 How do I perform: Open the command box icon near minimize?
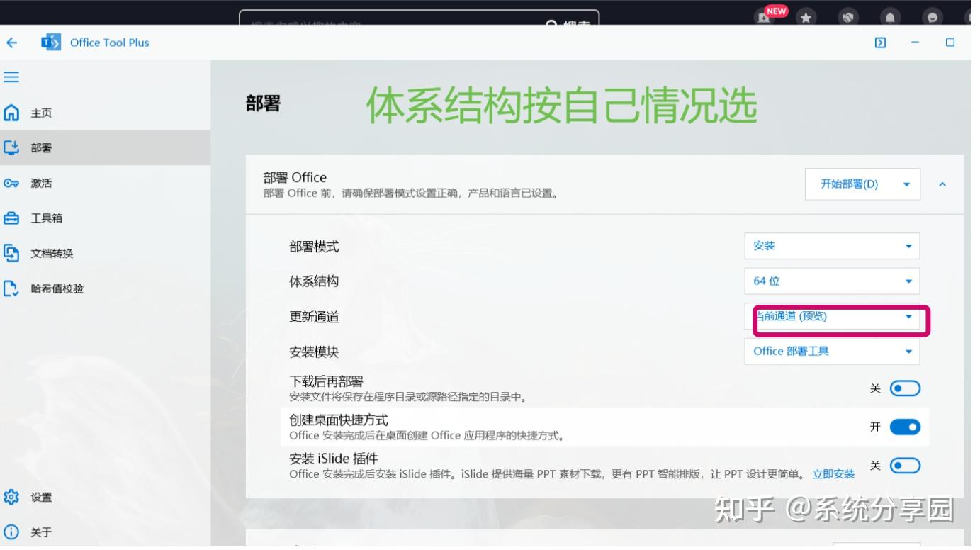tap(880, 43)
